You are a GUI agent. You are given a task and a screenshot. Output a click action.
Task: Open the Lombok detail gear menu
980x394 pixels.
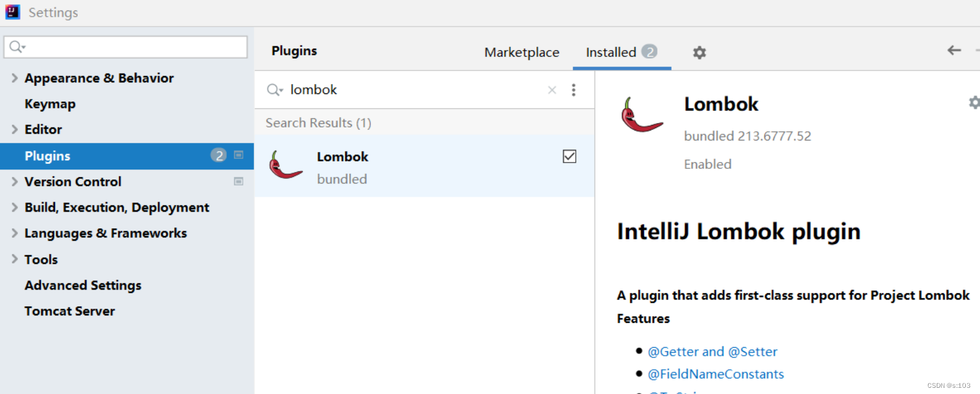974,103
